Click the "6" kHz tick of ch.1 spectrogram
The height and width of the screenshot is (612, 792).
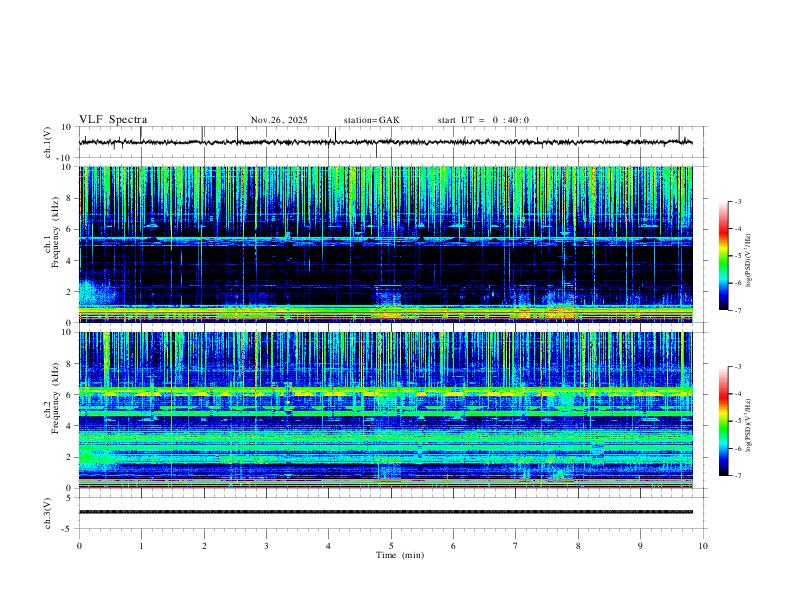[x=71, y=229]
